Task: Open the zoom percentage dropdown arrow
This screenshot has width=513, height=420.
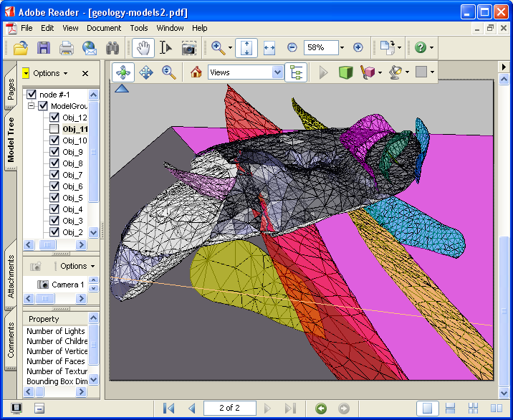Action: (x=342, y=48)
